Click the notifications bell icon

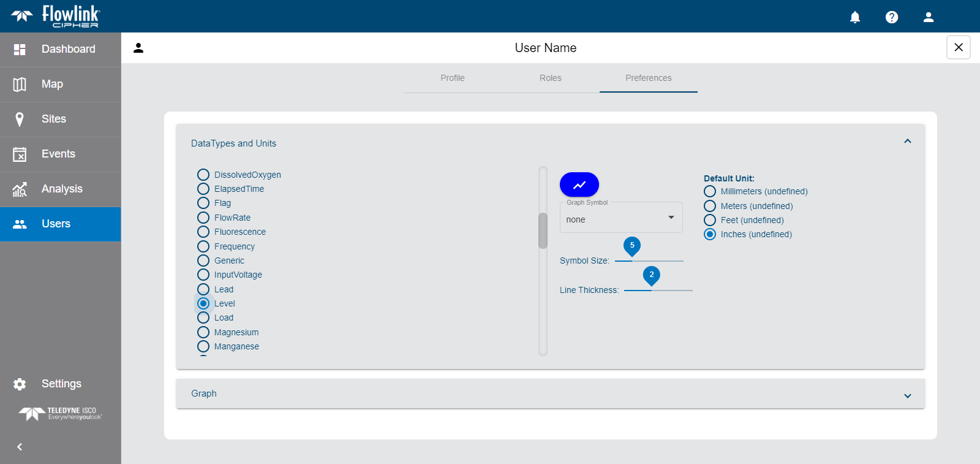(855, 17)
